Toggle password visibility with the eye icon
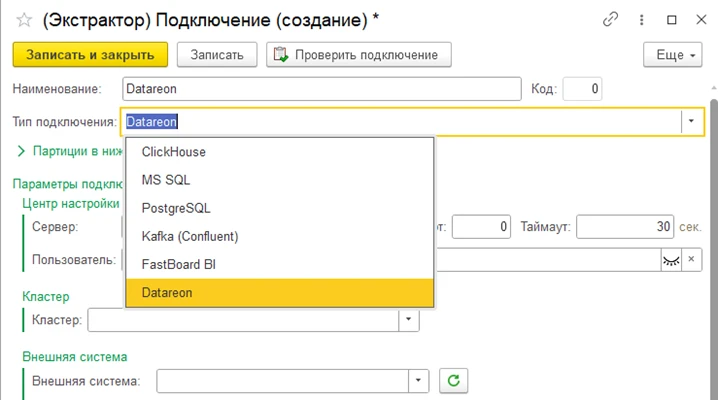The height and width of the screenshot is (400, 718). (670, 259)
